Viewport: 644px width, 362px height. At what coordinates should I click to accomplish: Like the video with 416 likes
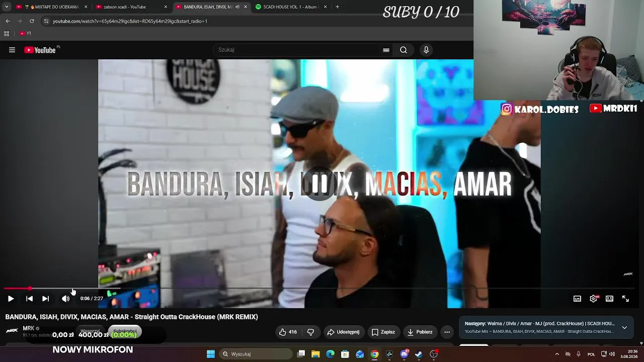tap(288, 332)
